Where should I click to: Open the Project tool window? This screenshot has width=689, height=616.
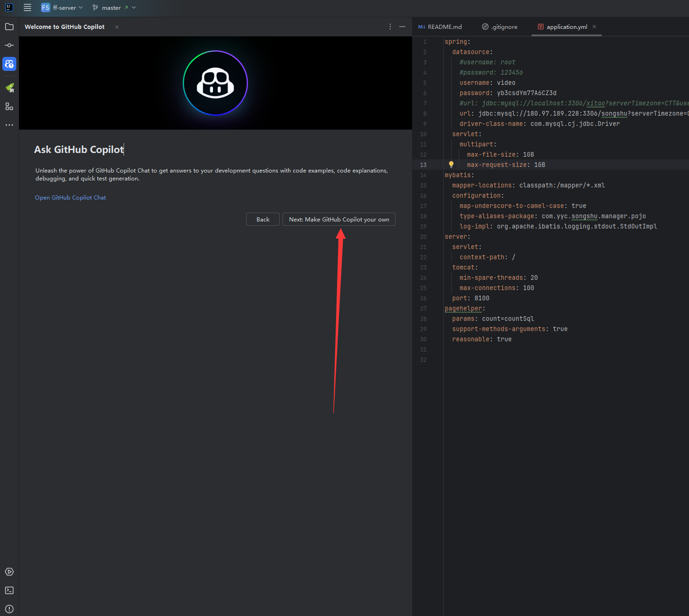9,27
